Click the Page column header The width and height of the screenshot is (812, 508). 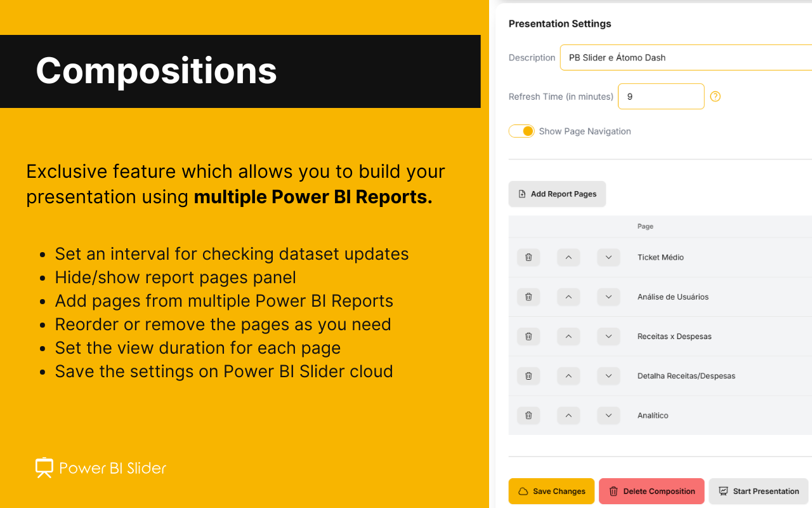645,226
